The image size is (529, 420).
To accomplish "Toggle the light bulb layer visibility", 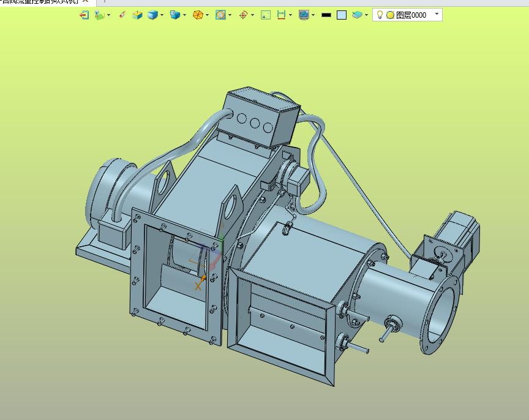I will (x=380, y=15).
